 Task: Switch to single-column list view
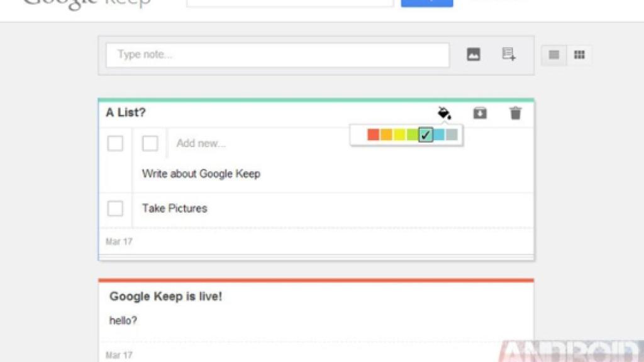553,55
